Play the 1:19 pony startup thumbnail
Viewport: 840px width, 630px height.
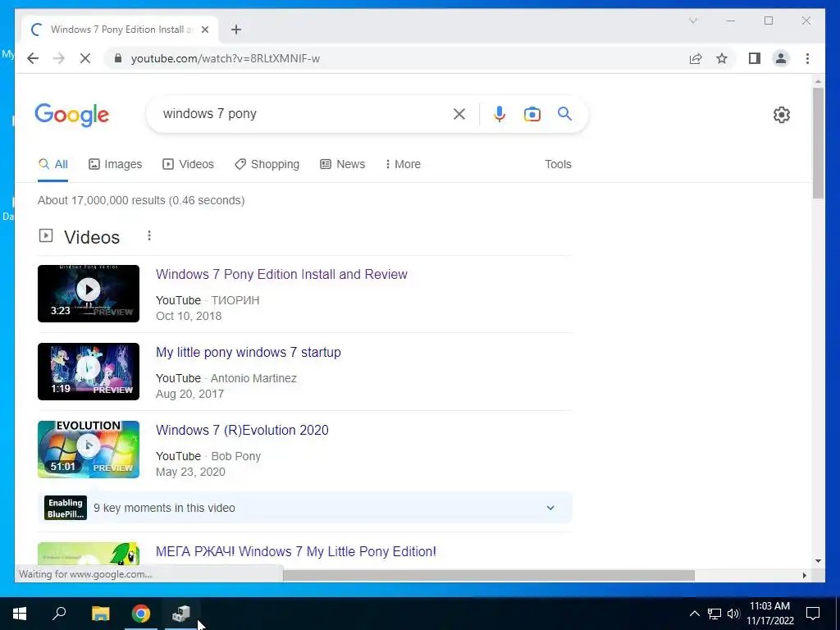pyautogui.click(x=89, y=372)
